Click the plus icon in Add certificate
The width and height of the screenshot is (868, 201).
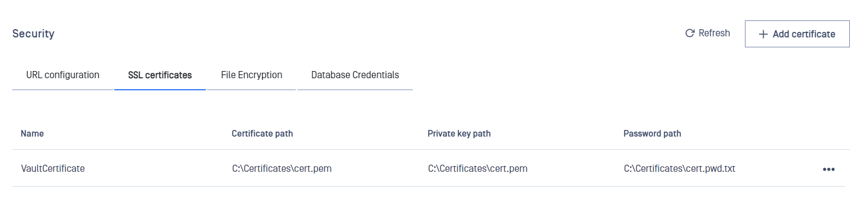(763, 34)
